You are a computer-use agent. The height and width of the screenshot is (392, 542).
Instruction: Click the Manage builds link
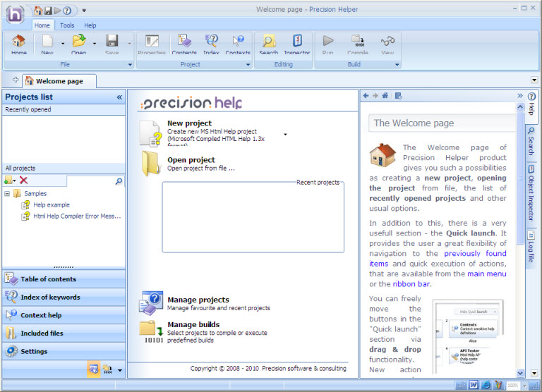pyautogui.click(x=193, y=324)
